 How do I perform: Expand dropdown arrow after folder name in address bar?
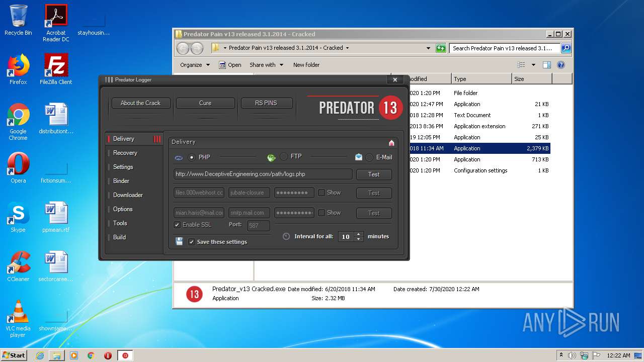coord(347,48)
